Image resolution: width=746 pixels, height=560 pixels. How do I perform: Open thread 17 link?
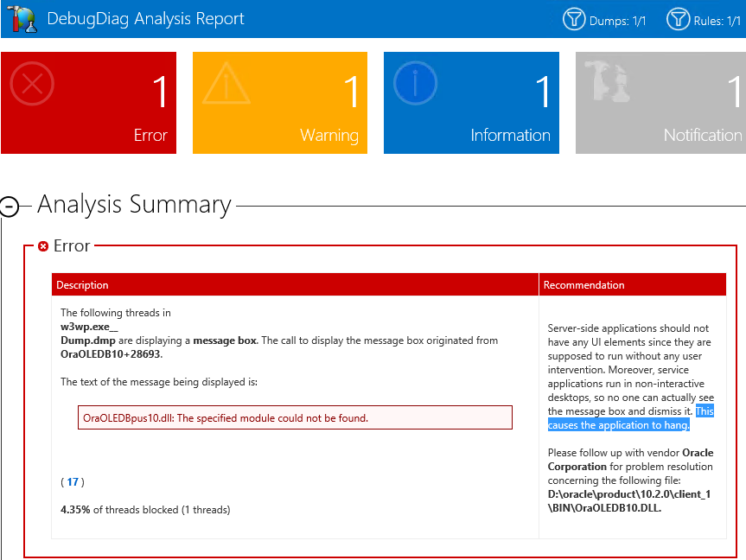pyautogui.click(x=73, y=481)
